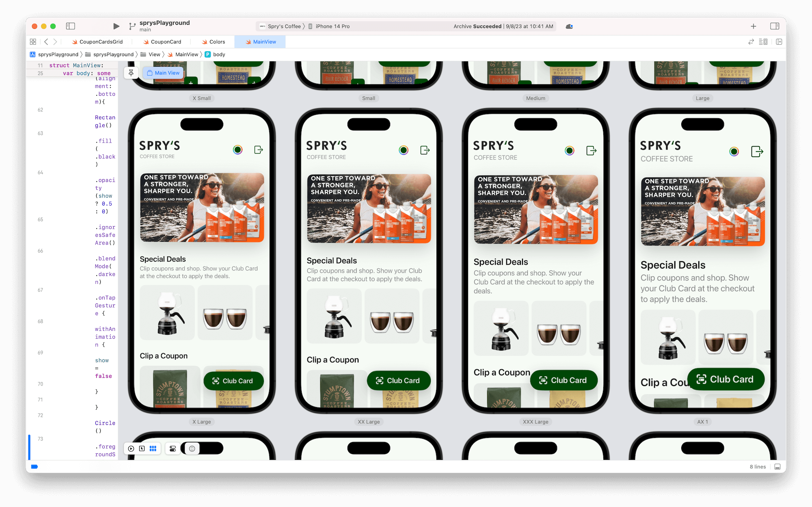Select the MainView tab
812x507 pixels.
pyautogui.click(x=261, y=41)
